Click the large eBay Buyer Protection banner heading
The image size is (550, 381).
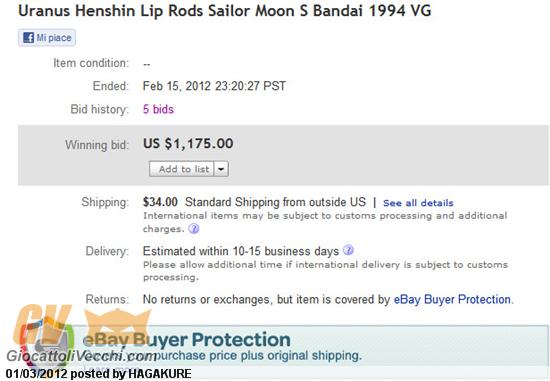187,340
